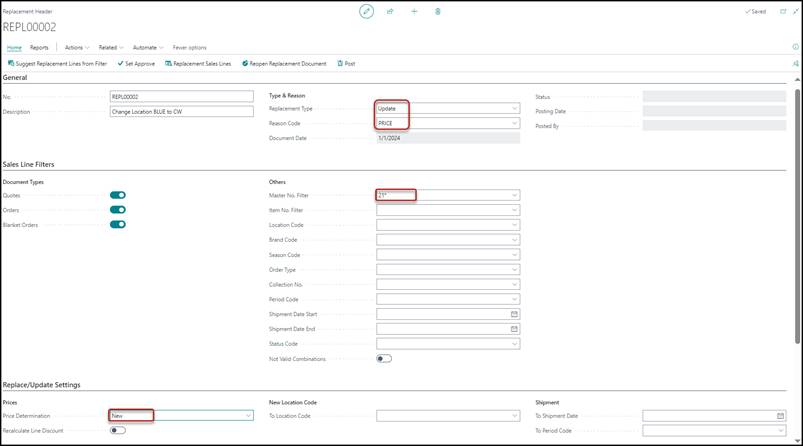Toggle the Blanket Orders switch

point(118,224)
